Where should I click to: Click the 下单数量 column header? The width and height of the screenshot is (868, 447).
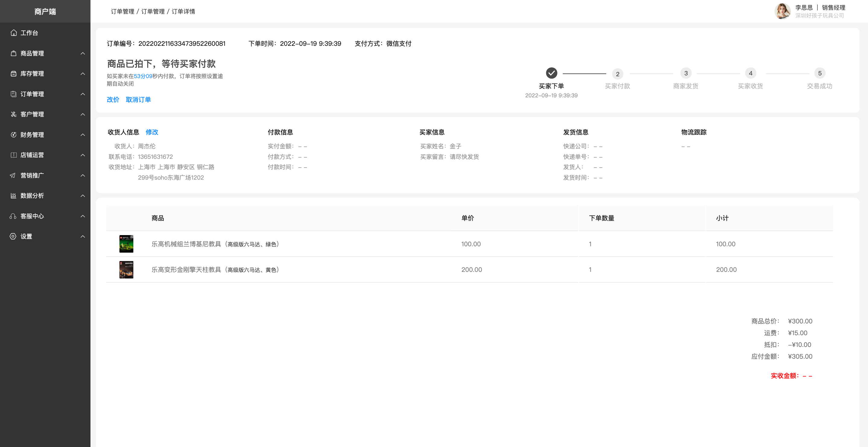[x=601, y=218]
